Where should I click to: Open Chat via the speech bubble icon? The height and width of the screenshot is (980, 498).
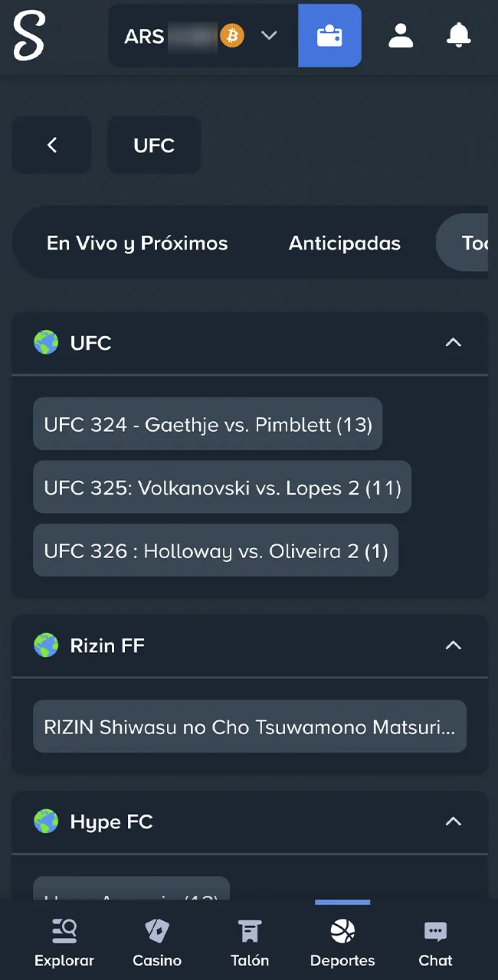click(435, 931)
